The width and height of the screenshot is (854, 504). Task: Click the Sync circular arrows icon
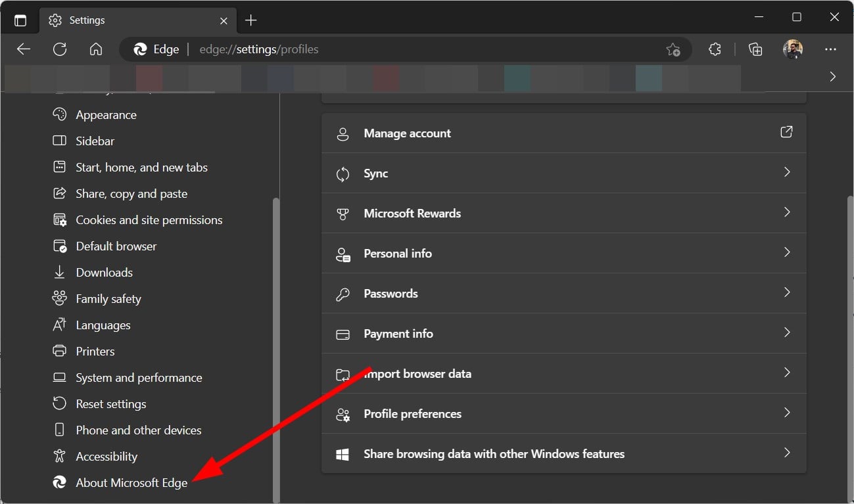[x=343, y=174]
